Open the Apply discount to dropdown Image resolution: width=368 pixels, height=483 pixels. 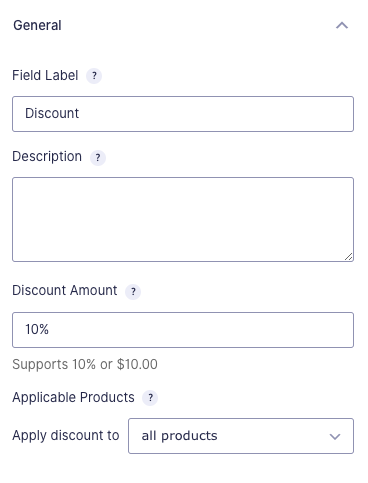click(x=241, y=436)
